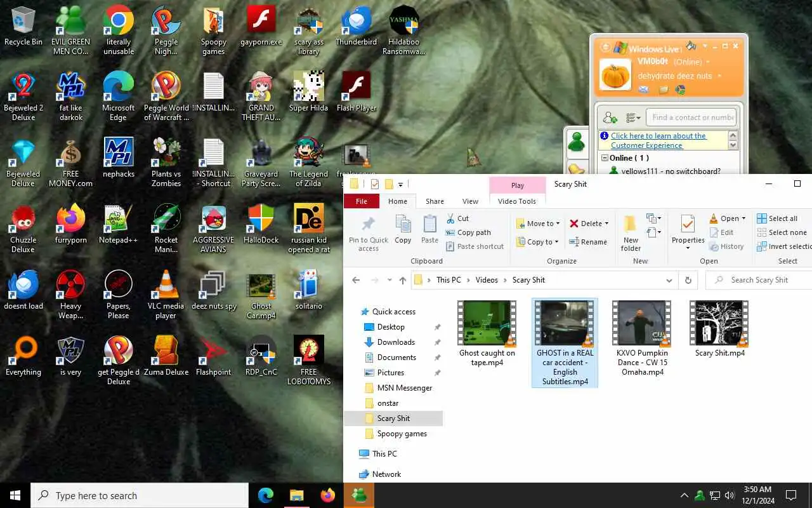Switch to the Share ribbon tab
This screenshot has width=812, height=508.
[435, 201]
